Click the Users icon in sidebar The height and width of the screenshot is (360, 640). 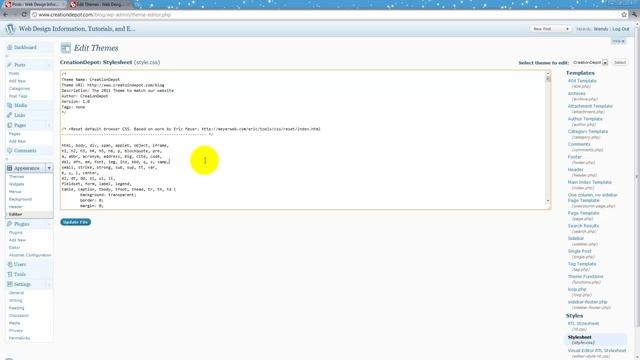pos(9,264)
